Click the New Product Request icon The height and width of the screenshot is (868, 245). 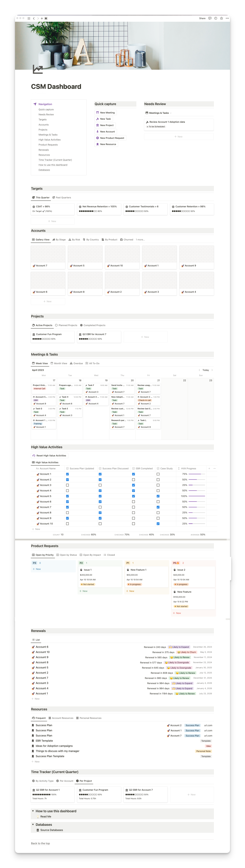tap(98, 138)
